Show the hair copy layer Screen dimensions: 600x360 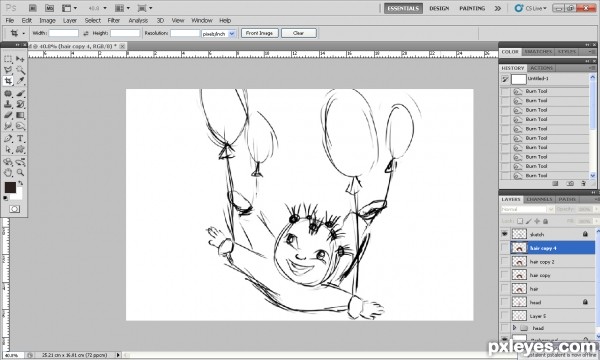pos(505,275)
